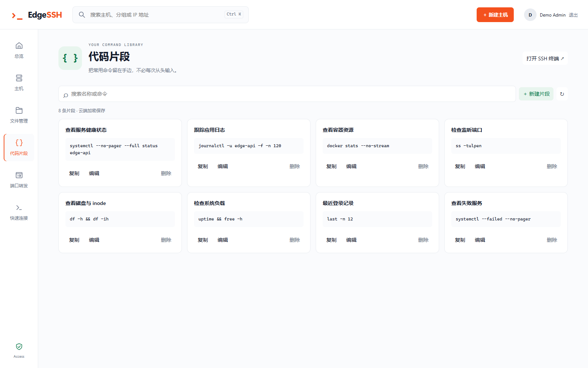Delete the 最近登录记录 snippet
Viewport: 588px width, 368px height.
[x=423, y=240]
